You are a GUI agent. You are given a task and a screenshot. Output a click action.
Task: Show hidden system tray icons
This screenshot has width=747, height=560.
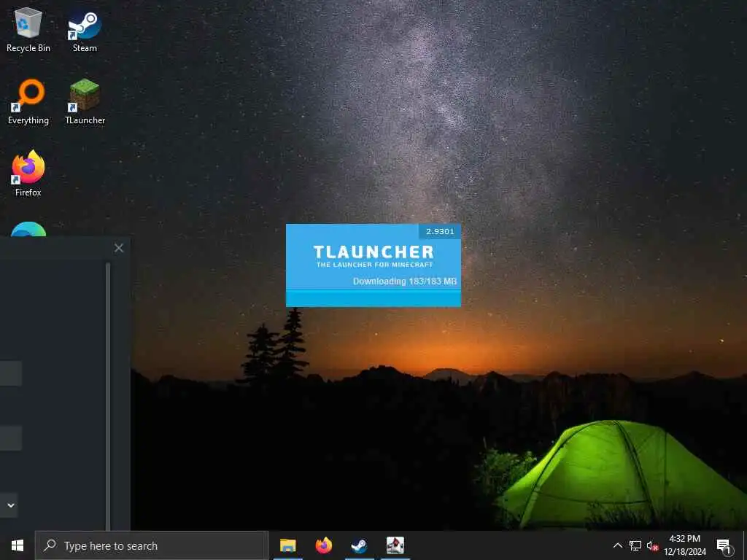click(x=617, y=545)
